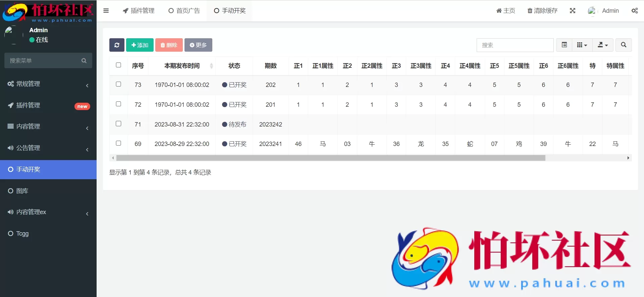Check the checkbox for row 71
The width and height of the screenshot is (644, 297).
click(x=118, y=124)
